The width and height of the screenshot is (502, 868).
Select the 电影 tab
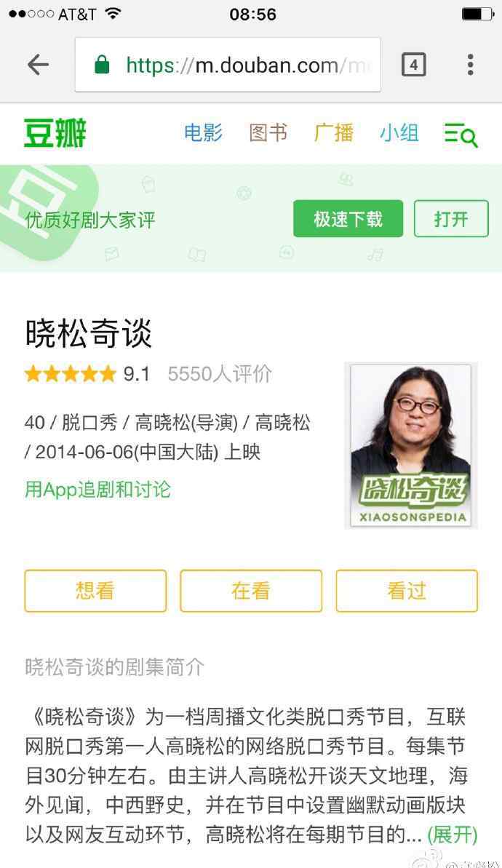[x=203, y=133]
